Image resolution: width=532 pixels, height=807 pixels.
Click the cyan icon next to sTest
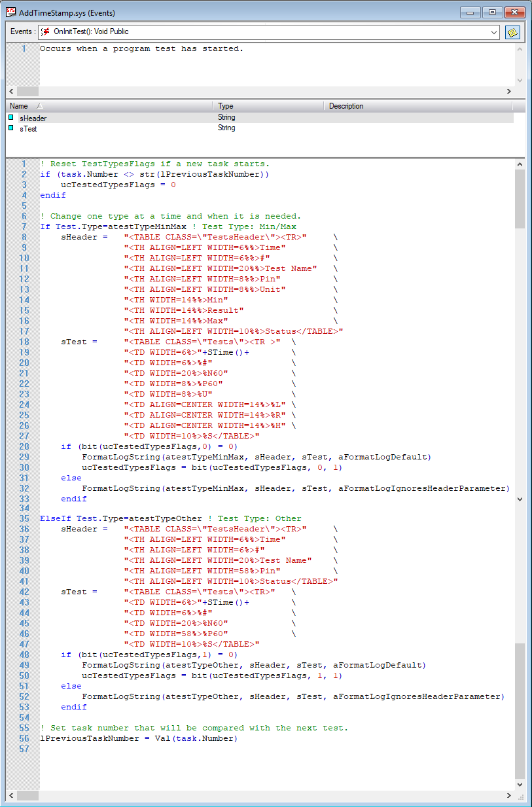click(11, 128)
